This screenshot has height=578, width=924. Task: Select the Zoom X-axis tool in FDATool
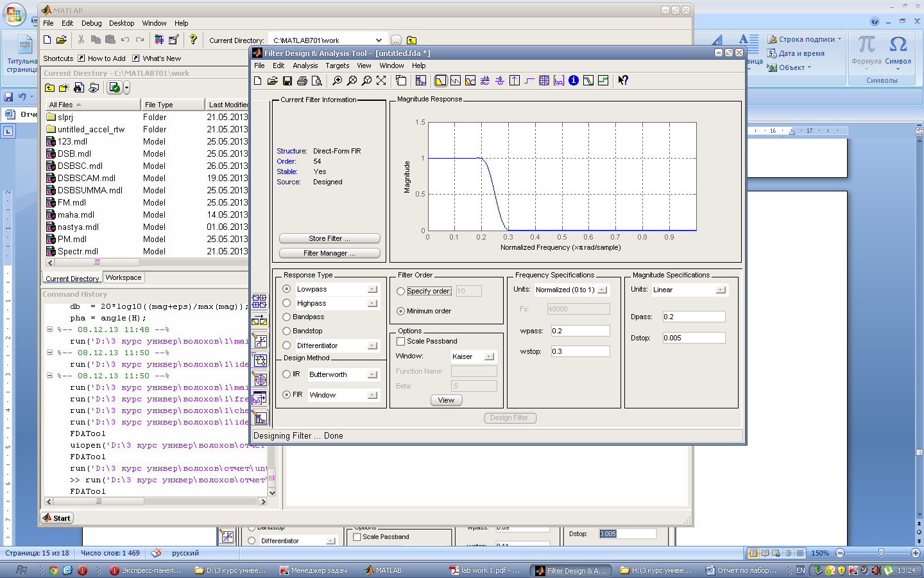click(352, 80)
